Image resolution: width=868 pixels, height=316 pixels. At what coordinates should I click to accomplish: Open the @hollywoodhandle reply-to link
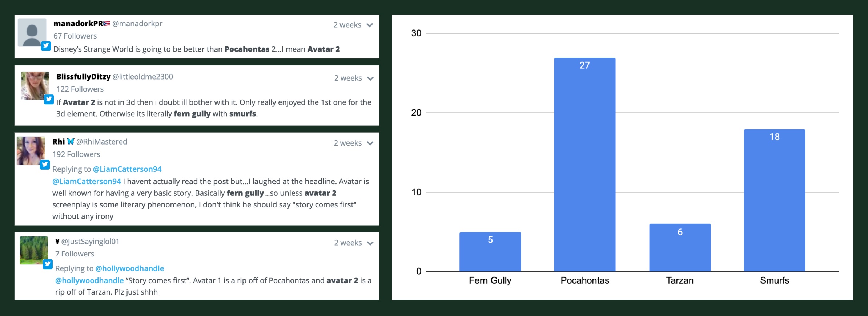pyautogui.click(x=129, y=269)
